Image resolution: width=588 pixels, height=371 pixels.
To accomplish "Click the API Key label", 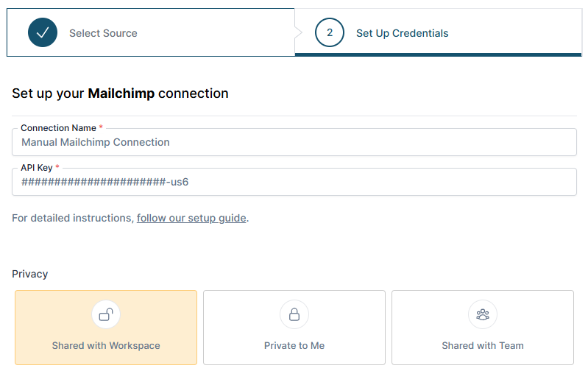I will pos(37,168).
